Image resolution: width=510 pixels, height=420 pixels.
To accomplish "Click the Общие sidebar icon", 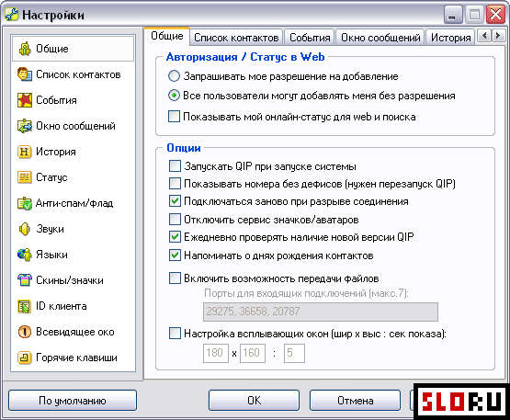I will [x=25, y=49].
